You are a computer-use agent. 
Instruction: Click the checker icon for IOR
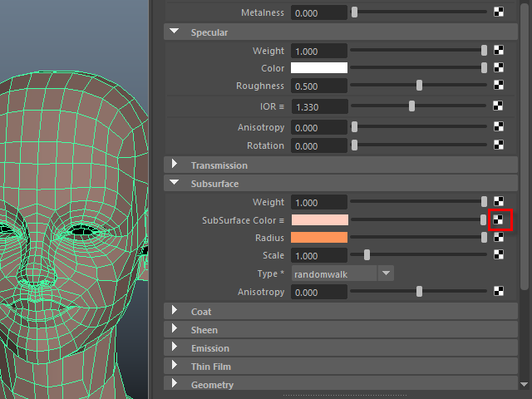[x=499, y=106]
